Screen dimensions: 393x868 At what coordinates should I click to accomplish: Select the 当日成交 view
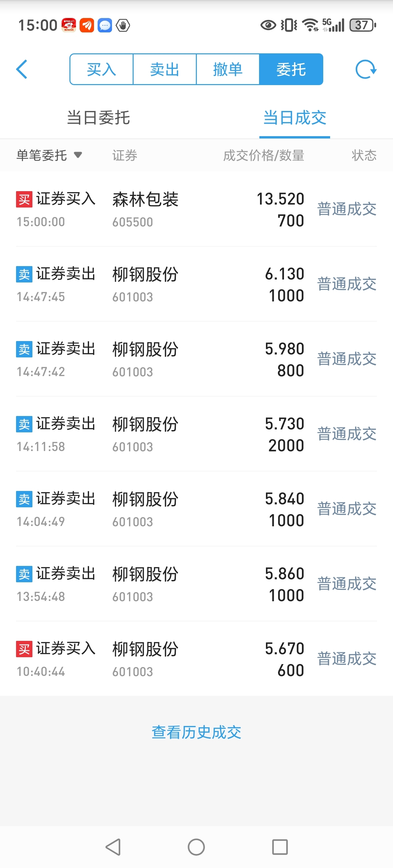point(294,118)
